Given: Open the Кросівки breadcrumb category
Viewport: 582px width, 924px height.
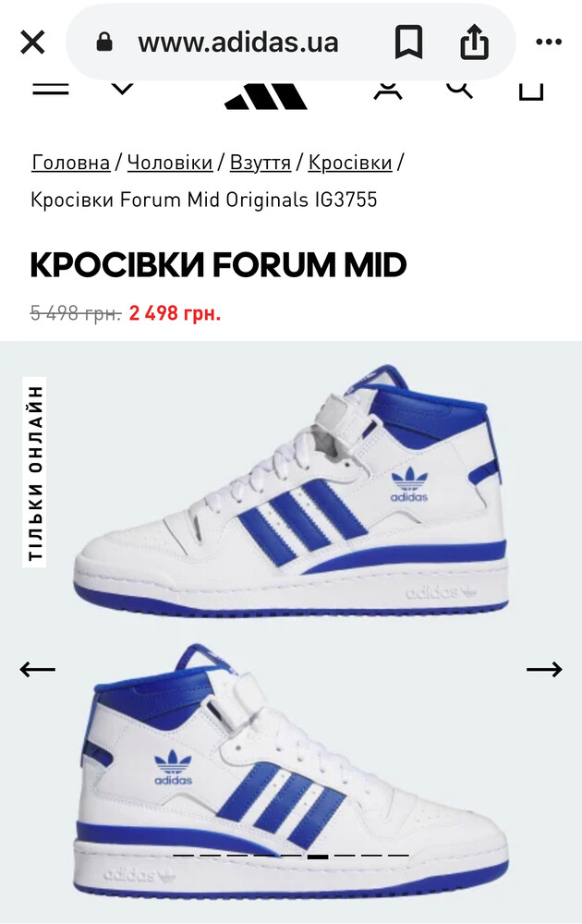Looking at the screenshot, I should tap(350, 163).
